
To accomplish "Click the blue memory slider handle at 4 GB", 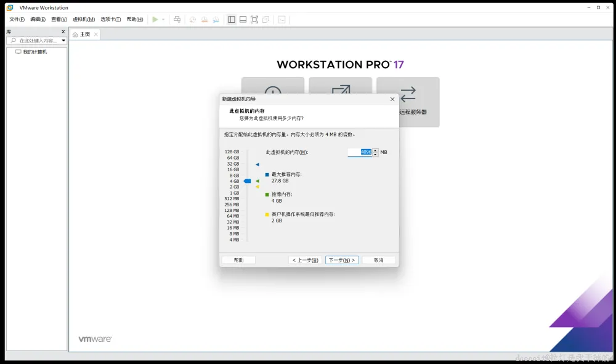I will point(247,181).
